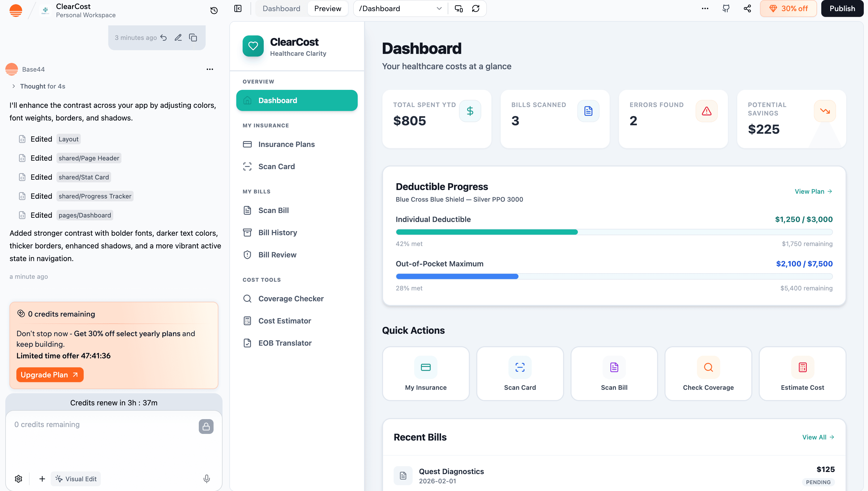Collapse the chat side panel icon
The width and height of the screenshot is (868, 491).
click(x=238, y=9)
